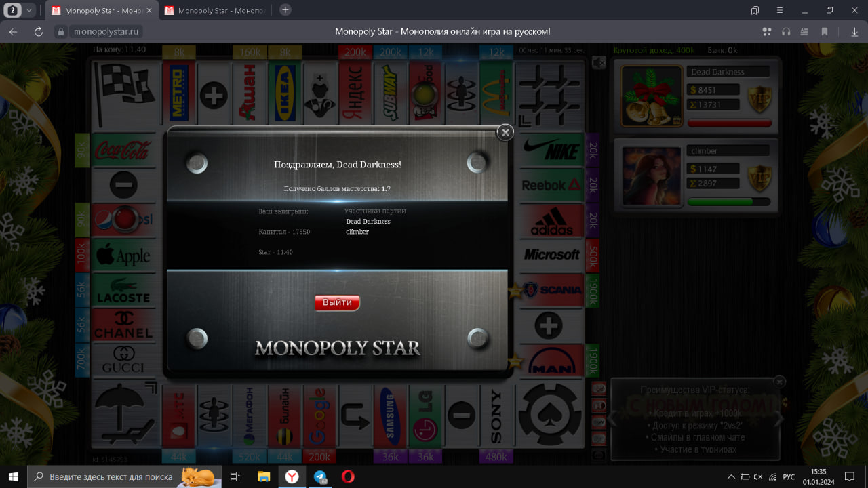Show next VIP advantages slide
The width and height of the screenshot is (868, 488).
778,419
